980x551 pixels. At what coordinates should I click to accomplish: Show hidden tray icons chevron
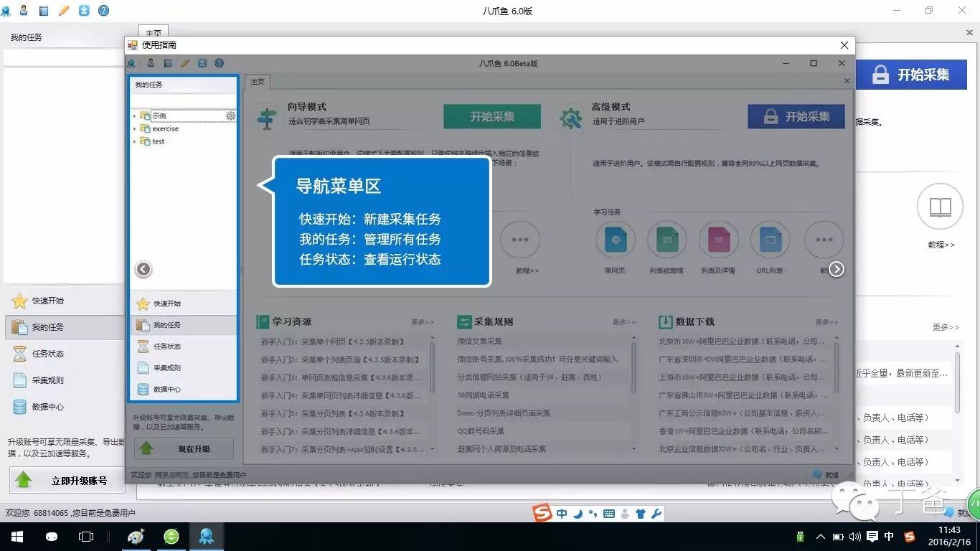(x=820, y=537)
